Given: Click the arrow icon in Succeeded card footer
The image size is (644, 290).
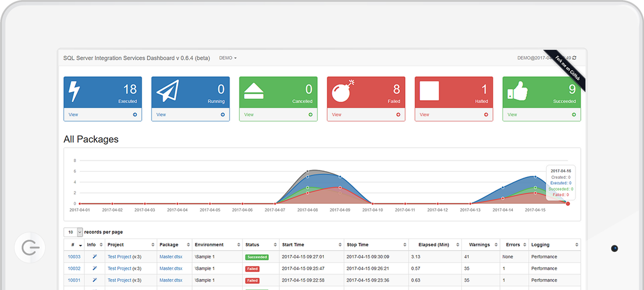Looking at the screenshot, I should [x=574, y=115].
